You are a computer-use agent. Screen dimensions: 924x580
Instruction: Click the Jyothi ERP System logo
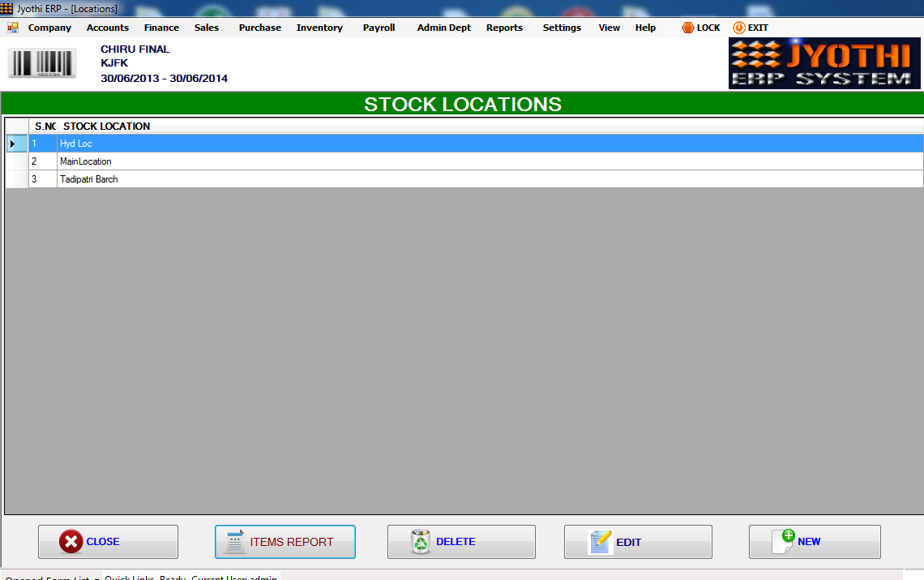[x=823, y=63]
